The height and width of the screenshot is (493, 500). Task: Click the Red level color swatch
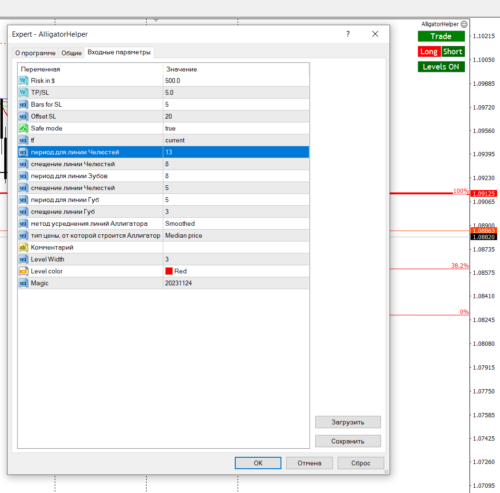(169, 271)
